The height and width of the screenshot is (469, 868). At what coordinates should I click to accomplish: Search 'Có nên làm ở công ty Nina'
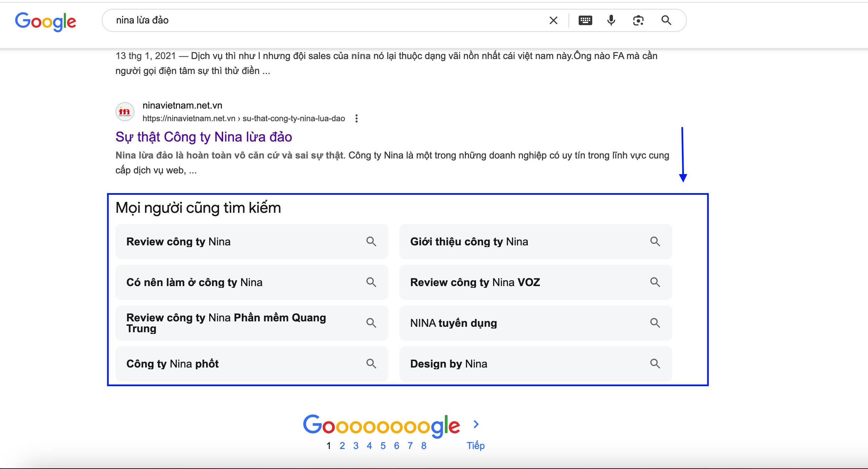point(252,282)
